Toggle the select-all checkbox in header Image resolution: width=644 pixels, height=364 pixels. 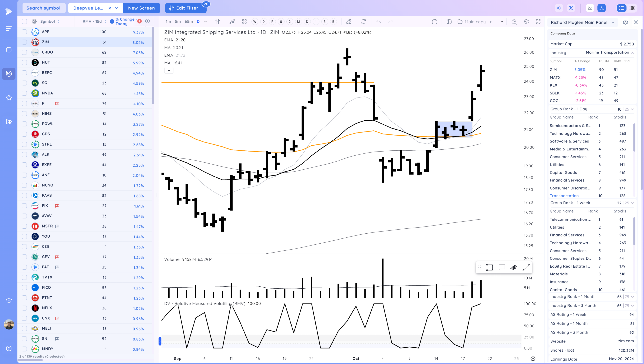coord(24,22)
